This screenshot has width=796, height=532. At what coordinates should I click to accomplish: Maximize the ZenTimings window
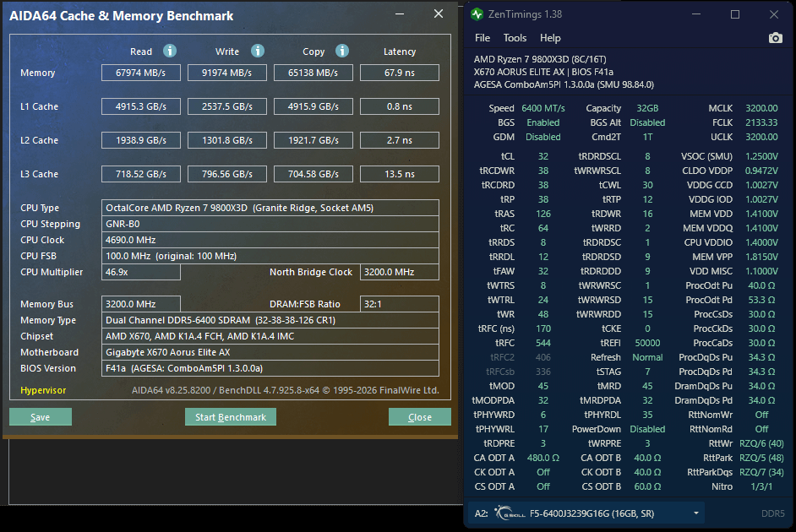[x=735, y=14]
